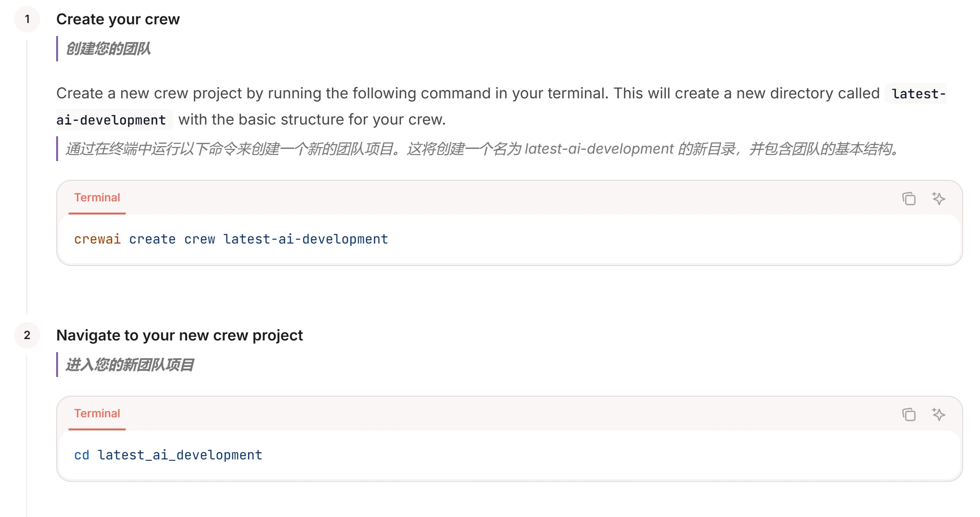The height and width of the screenshot is (517, 980).
Task: Click the Chinese translation '进入您的新团队项目'
Action: (x=130, y=365)
